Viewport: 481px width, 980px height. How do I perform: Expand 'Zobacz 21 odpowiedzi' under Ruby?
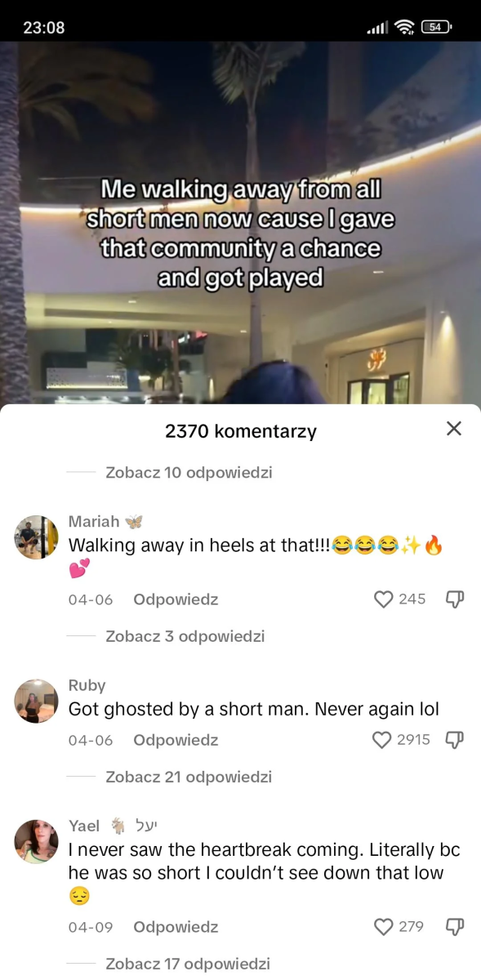189,777
